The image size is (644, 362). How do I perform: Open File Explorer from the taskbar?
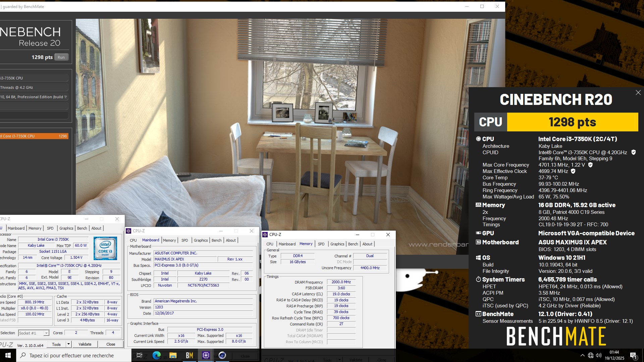click(173, 355)
